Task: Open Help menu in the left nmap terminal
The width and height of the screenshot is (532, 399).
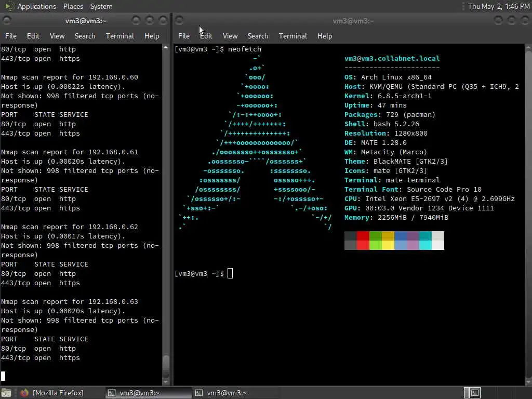Action: click(152, 36)
